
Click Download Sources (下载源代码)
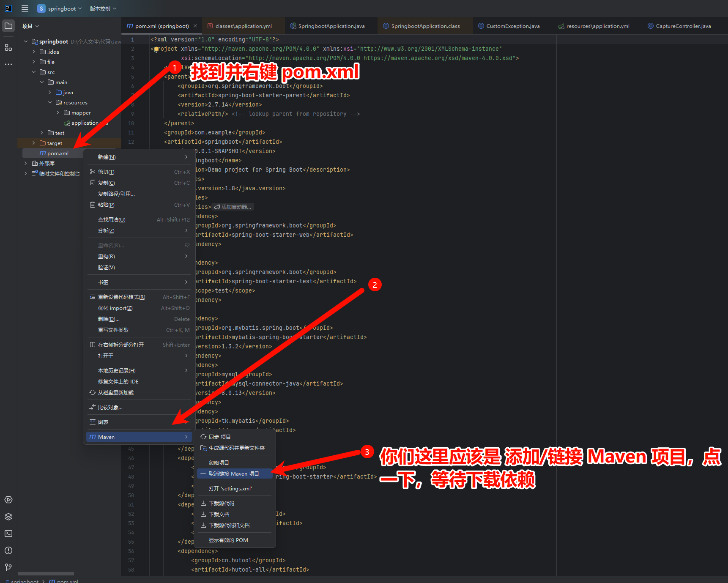tap(235, 503)
